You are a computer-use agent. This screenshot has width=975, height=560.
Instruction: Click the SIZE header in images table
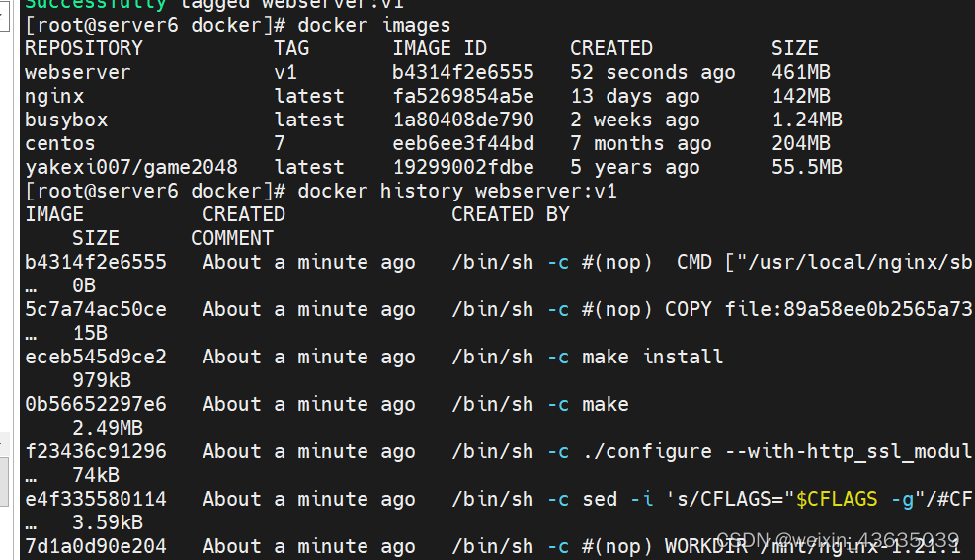pyautogui.click(x=794, y=48)
